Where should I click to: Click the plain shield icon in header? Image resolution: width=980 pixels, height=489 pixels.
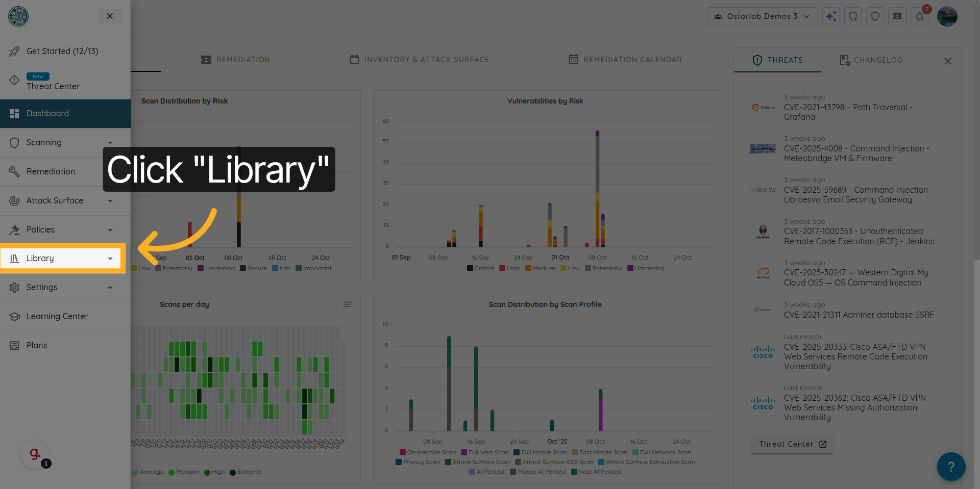(x=875, y=16)
